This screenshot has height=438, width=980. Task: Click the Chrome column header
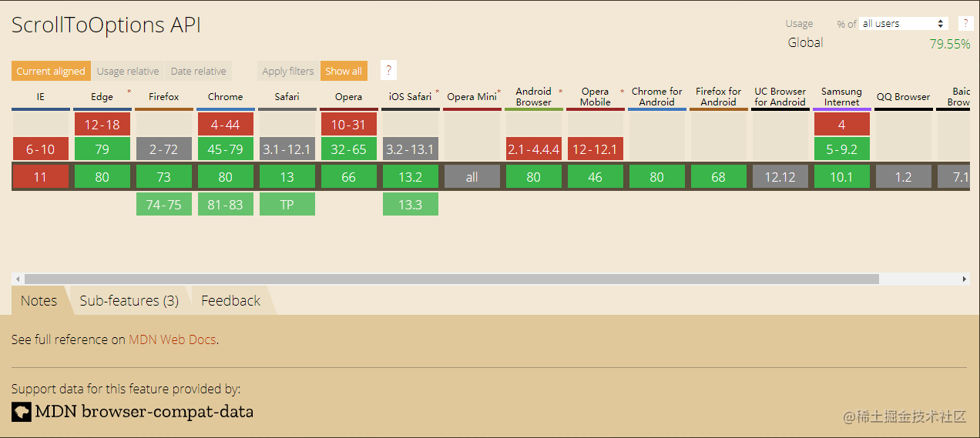(225, 97)
